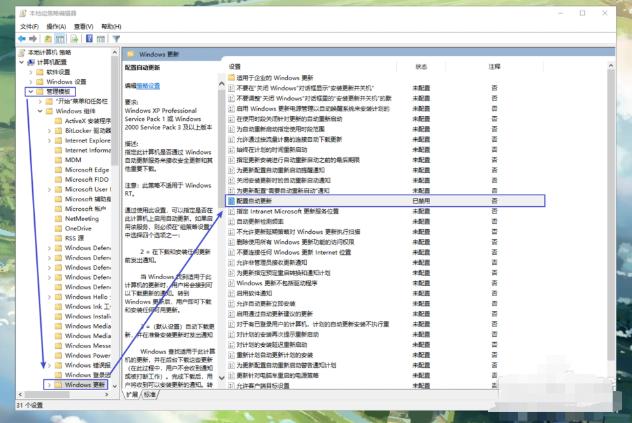Click settings list scroll-up arrow
The width and height of the screenshot is (632, 423).
click(x=611, y=66)
